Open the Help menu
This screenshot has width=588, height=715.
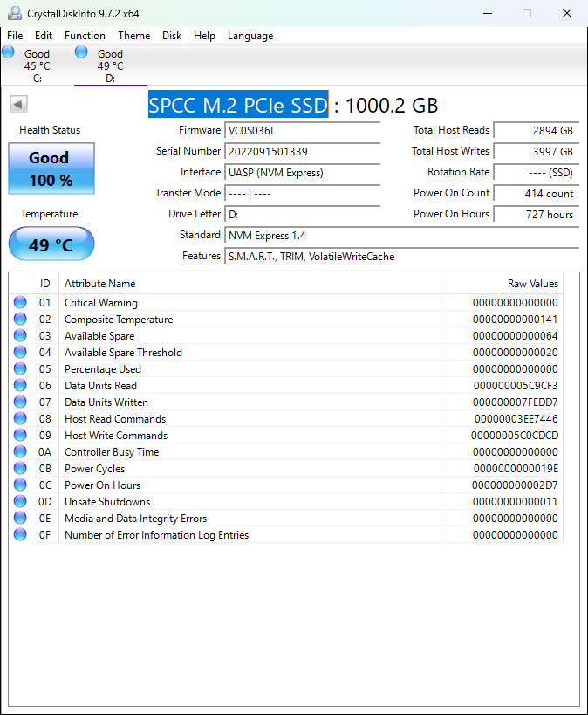[204, 36]
